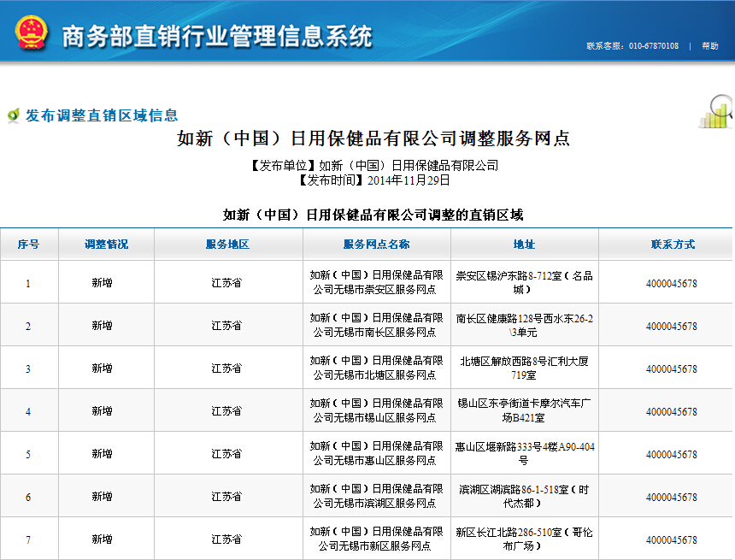Click address 南长区健康路128号西水东26-2
This screenshot has width=735, height=560.
(x=524, y=325)
